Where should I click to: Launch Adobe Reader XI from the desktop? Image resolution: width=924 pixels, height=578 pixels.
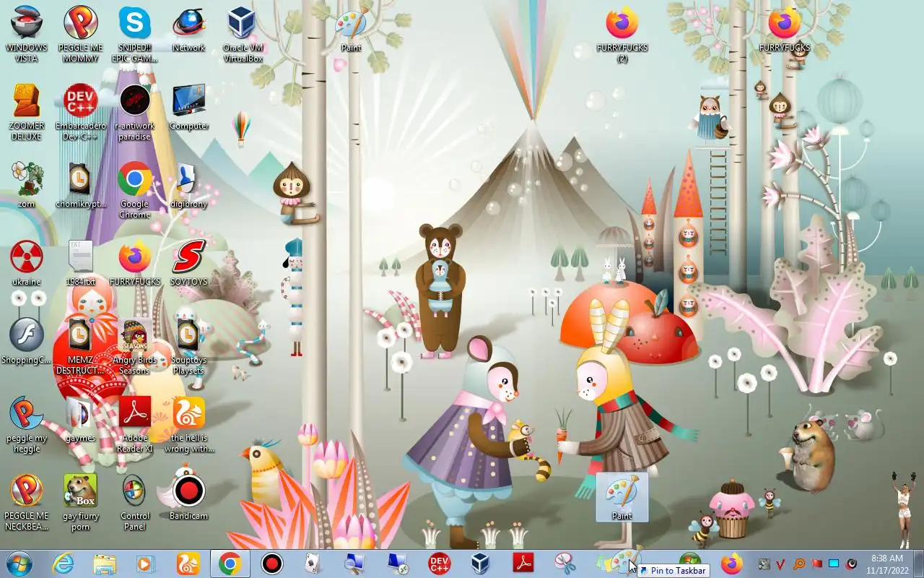pyautogui.click(x=134, y=423)
